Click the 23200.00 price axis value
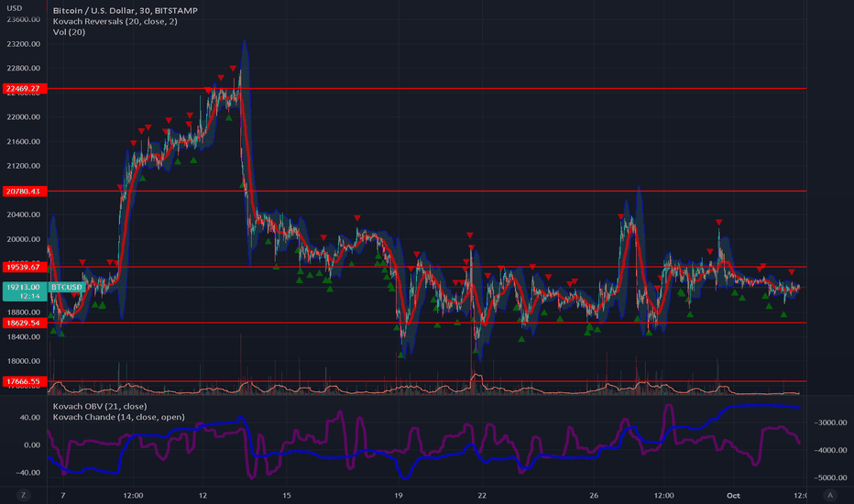The height and width of the screenshot is (504, 854). (x=24, y=44)
